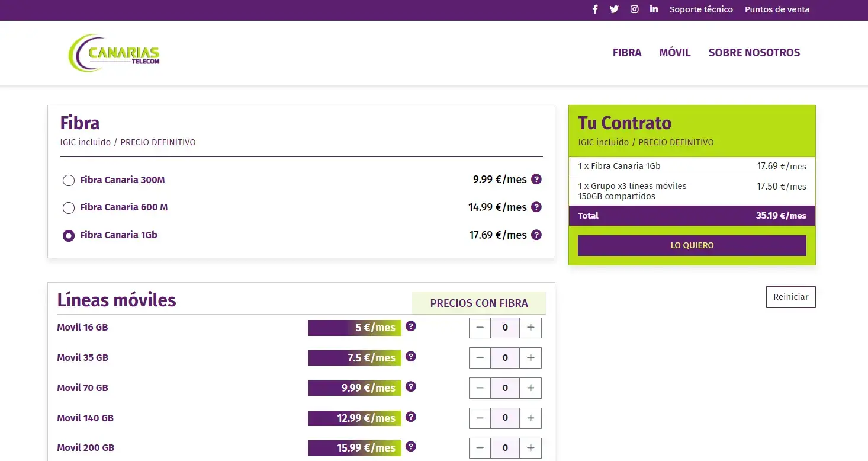Image resolution: width=868 pixels, height=461 pixels.
Task: Show help for Fibra Canaria 600 M
Action: (536, 207)
